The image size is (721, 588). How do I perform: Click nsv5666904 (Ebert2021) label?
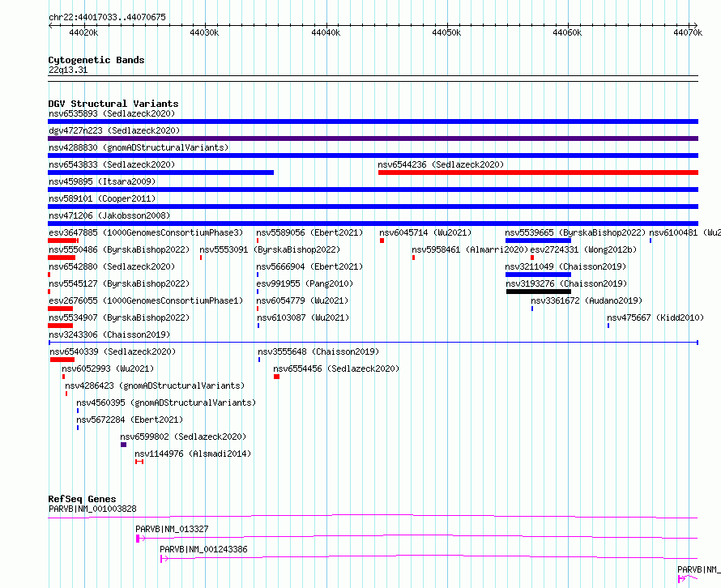point(309,266)
